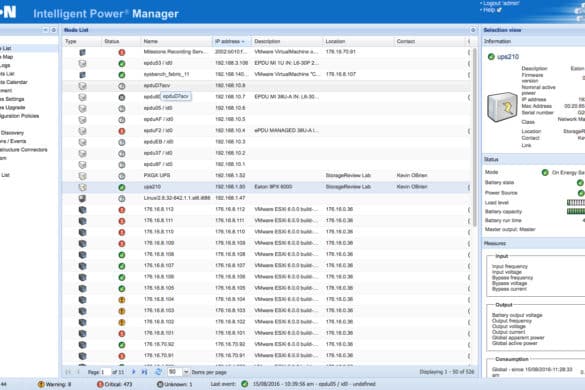Viewport: 585px width, 390px height.
Task: Click the Status column header
Action: [121, 41]
